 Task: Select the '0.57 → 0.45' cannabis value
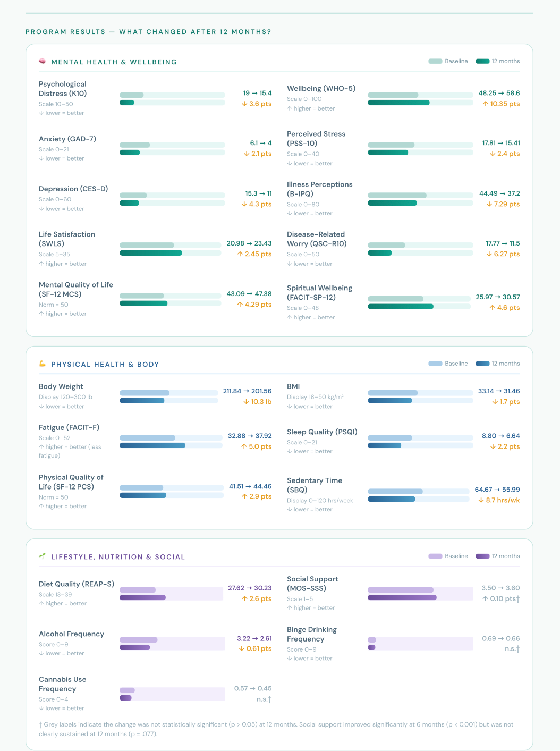click(253, 688)
